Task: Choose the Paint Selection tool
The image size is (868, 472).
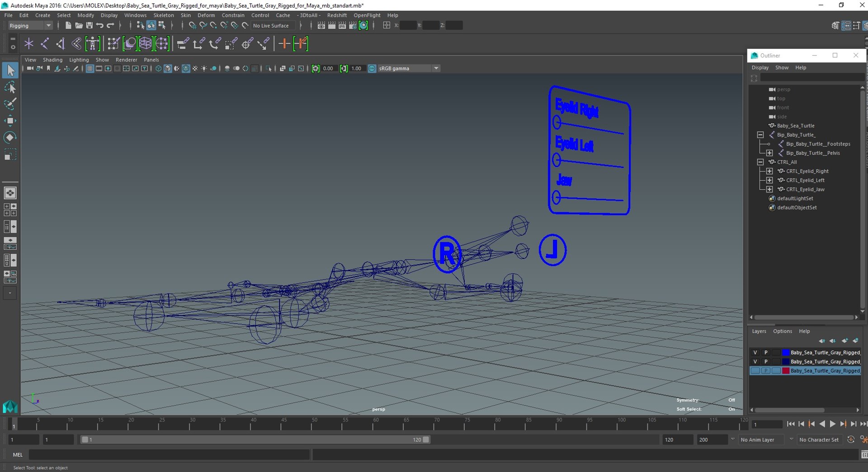Action: pyautogui.click(x=10, y=104)
